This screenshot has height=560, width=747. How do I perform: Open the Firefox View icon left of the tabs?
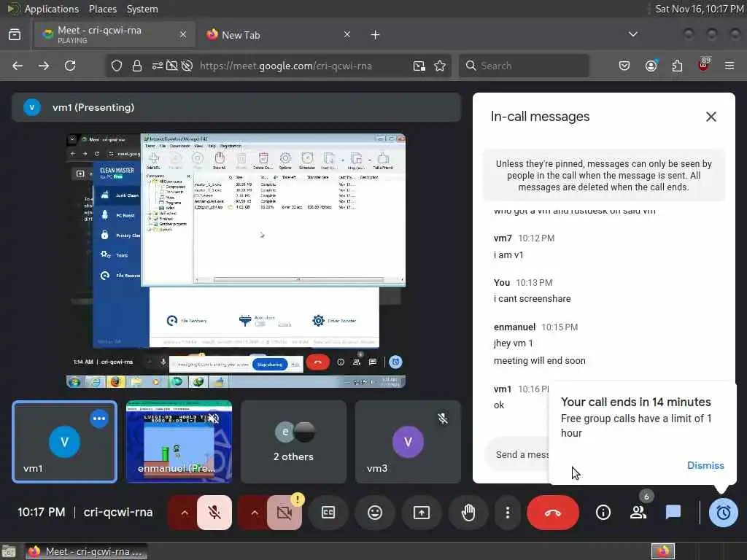pyautogui.click(x=15, y=35)
